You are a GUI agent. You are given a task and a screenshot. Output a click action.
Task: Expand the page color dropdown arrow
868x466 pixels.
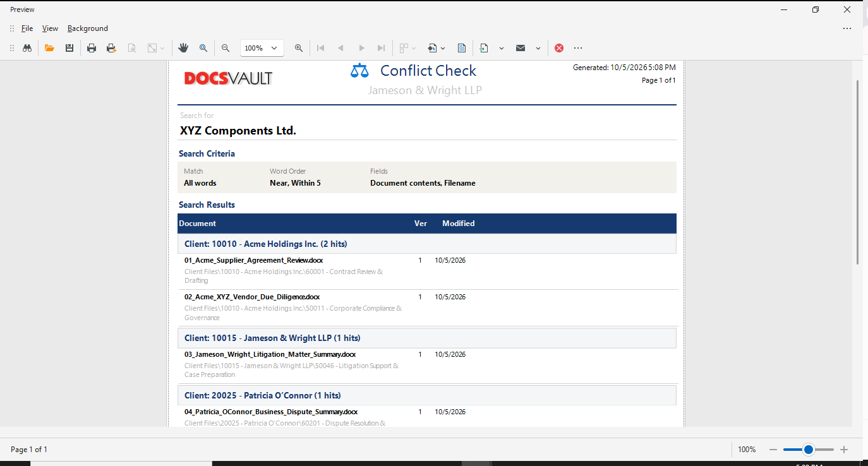click(x=443, y=48)
